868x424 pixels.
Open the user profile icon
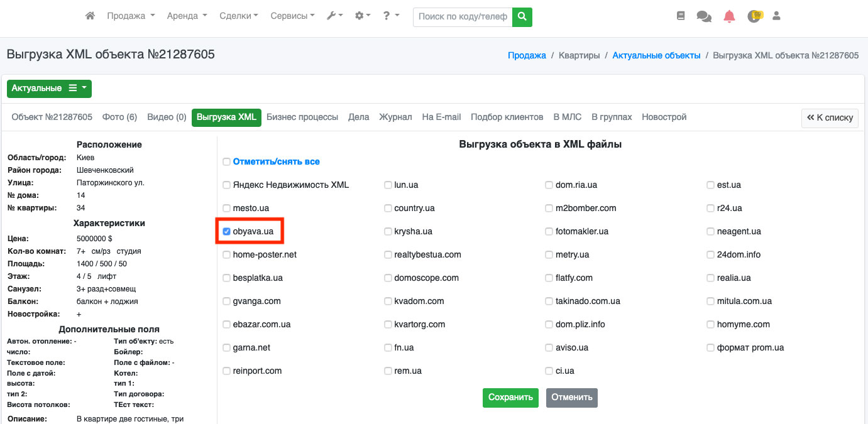click(776, 16)
